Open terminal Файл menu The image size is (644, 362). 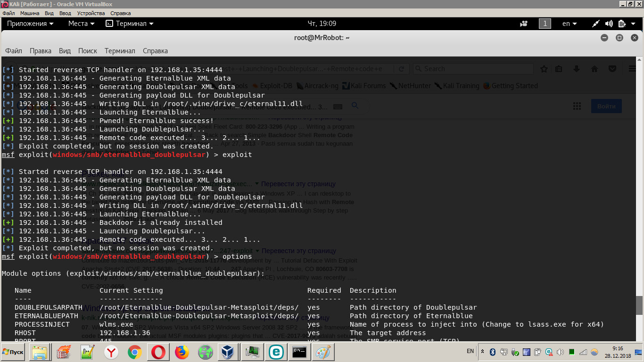click(x=14, y=51)
